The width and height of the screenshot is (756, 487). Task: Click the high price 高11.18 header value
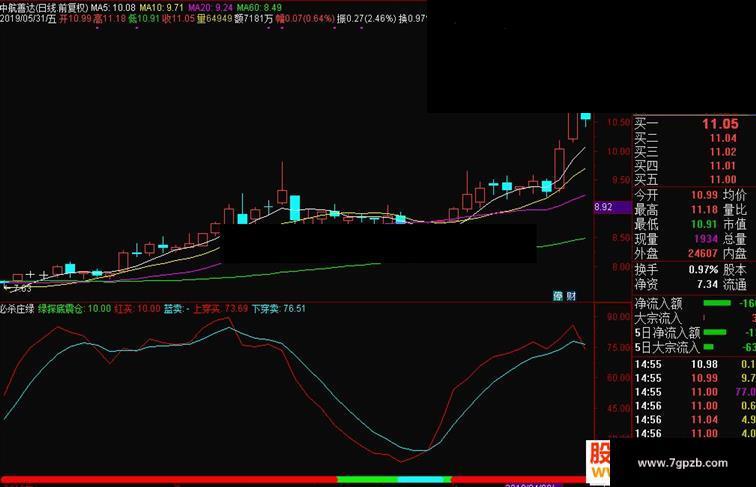coord(109,19)
